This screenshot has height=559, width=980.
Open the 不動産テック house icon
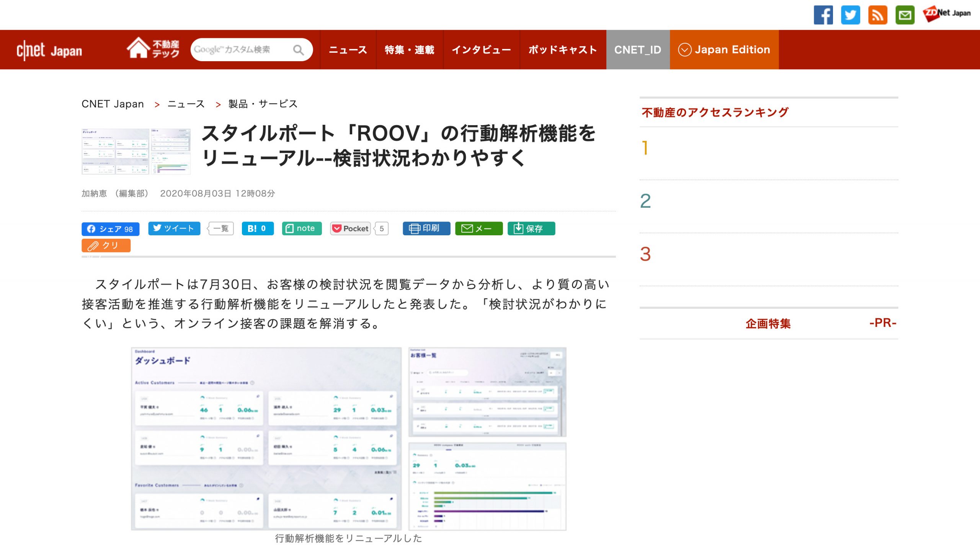pos(153,48)
